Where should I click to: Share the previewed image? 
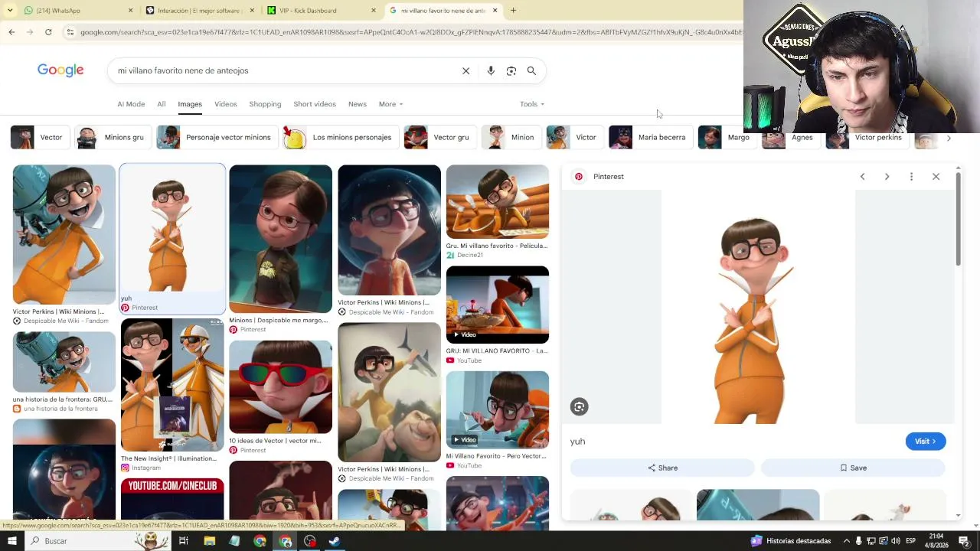[662, 468]
